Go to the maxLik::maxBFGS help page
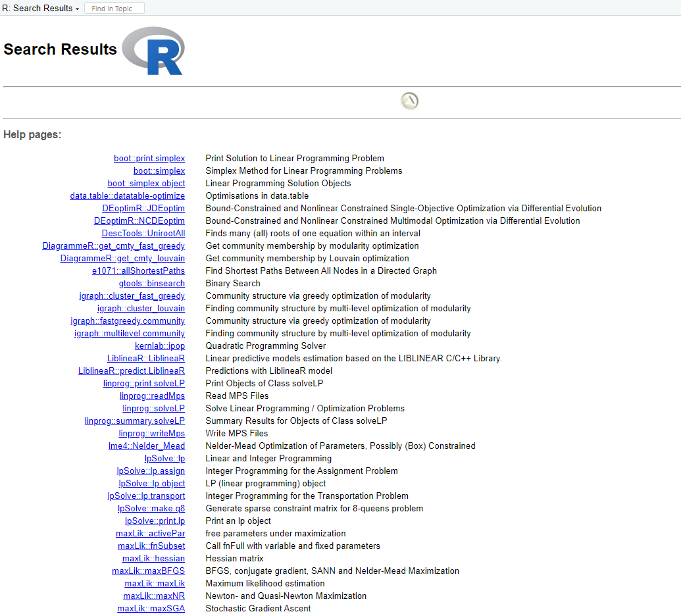 point(148,571)
